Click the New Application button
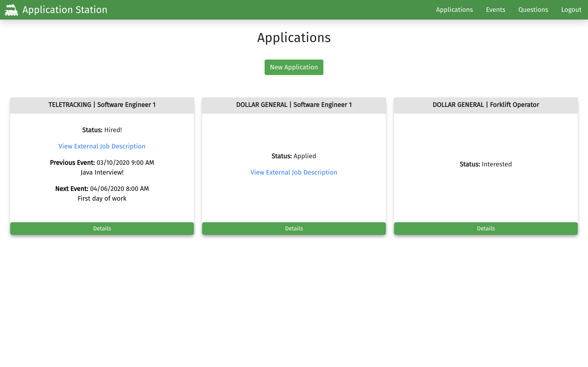Viewport: 588px width, 367px height. (294, 67)
